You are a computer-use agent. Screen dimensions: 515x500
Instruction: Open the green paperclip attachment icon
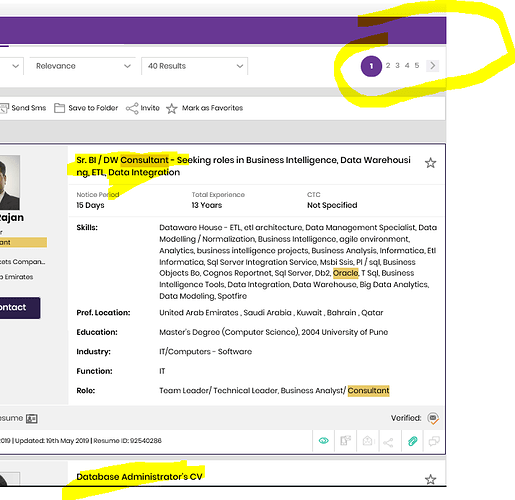[412, 441]
